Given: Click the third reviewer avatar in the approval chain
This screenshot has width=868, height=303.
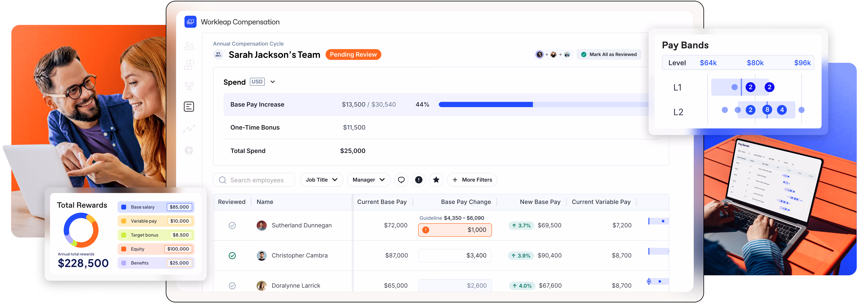Looking at the screenshot, I should point(567,55).
